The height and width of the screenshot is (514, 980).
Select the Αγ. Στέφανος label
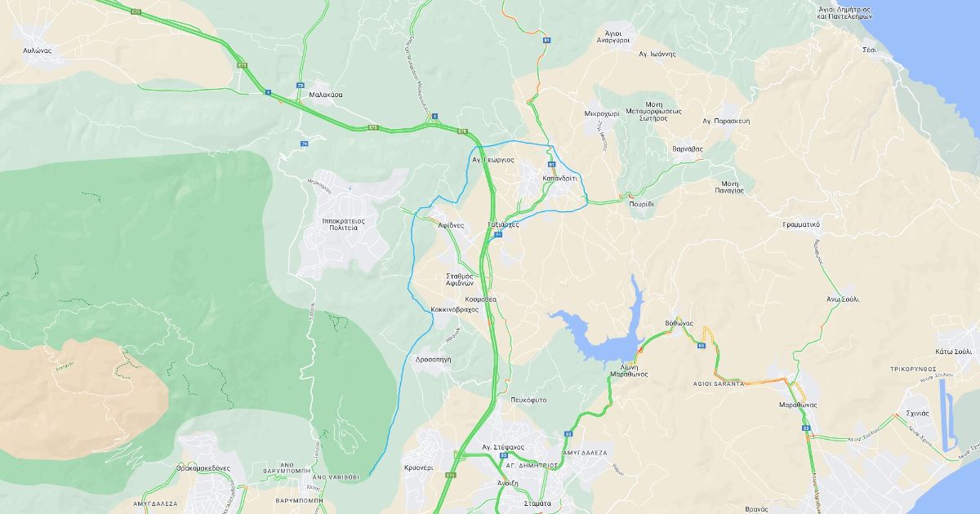pos(502,447)
